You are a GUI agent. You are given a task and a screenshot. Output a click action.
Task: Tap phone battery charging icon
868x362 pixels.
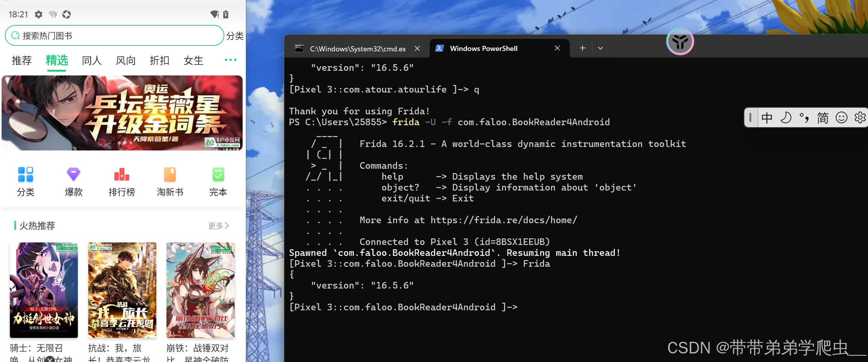pos(226,14)
